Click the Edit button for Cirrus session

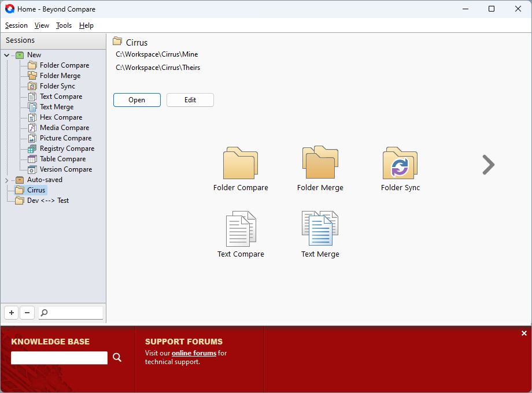coord(190,100)
